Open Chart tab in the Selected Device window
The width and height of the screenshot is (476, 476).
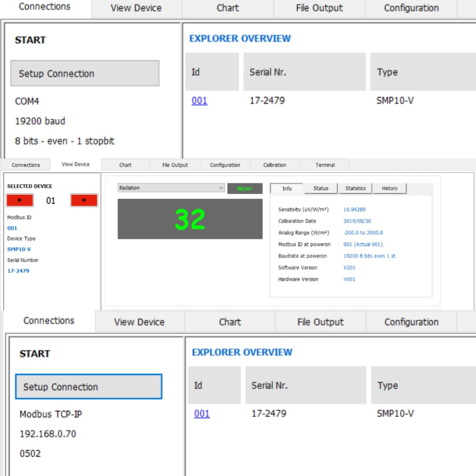(125, 165)
